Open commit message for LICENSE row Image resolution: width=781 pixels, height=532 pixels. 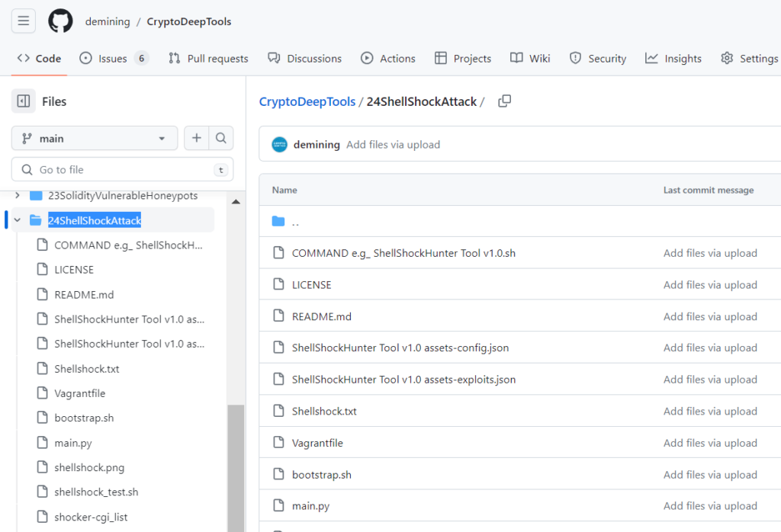pos(710,284)
